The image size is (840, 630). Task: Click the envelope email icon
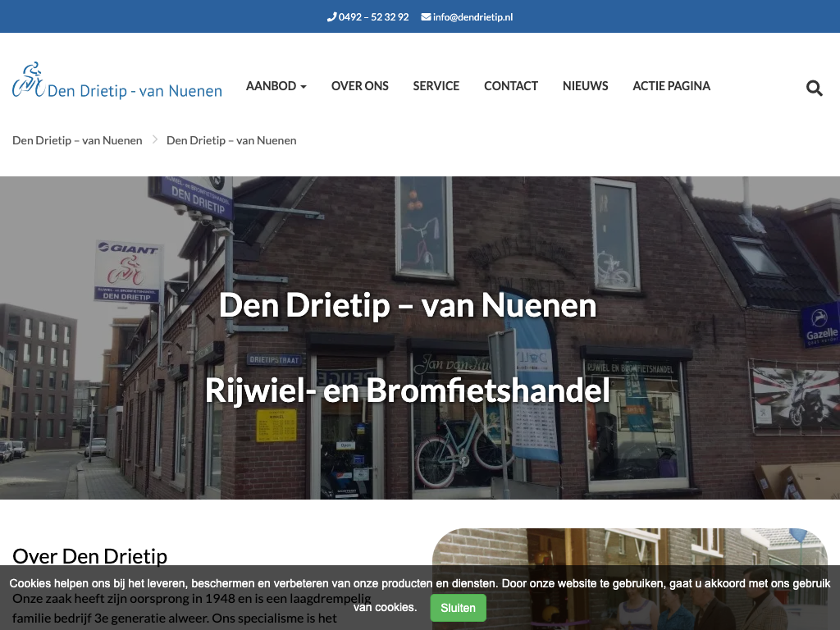(426, 16)
